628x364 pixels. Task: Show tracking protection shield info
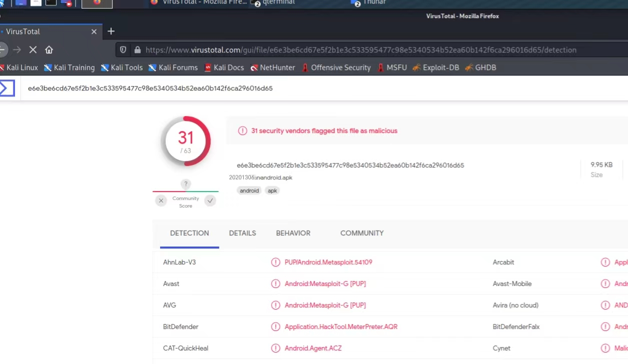[x=123, y=50]
